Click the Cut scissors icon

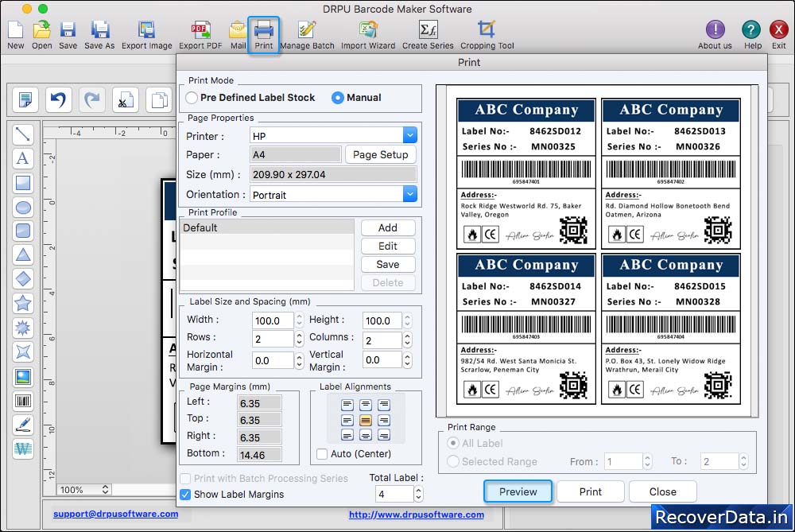[x=126, y=99]
